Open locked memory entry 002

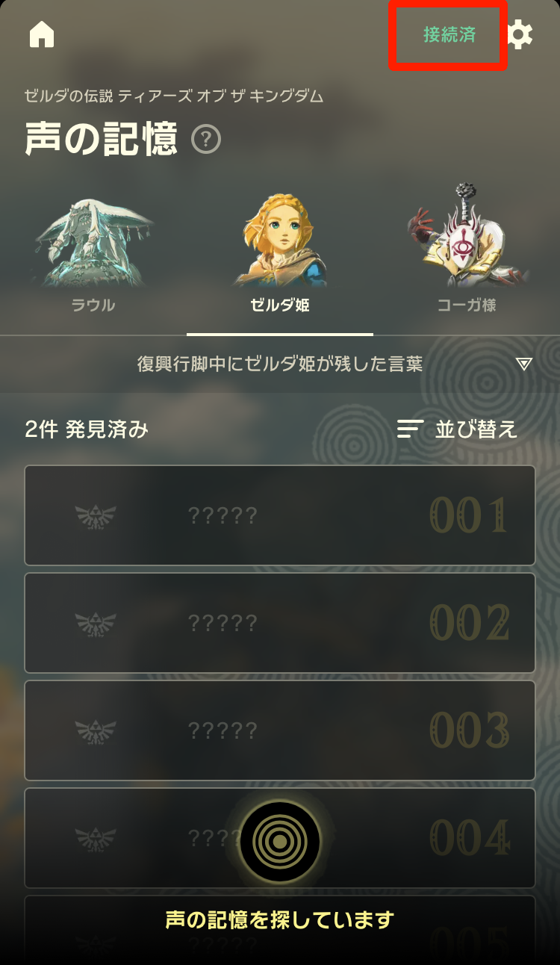280,623
